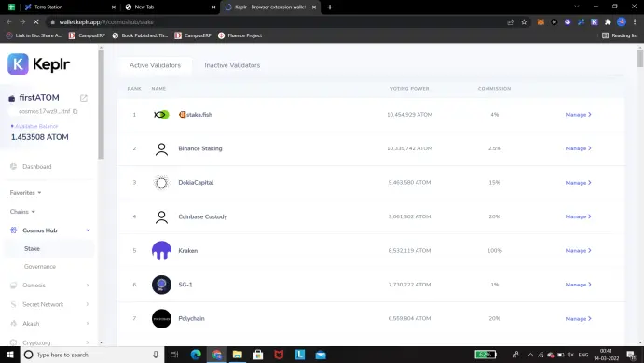Click the Name column header
Image resolution: width=644 pixels, height=363 pixels.
tap(158, 89)
